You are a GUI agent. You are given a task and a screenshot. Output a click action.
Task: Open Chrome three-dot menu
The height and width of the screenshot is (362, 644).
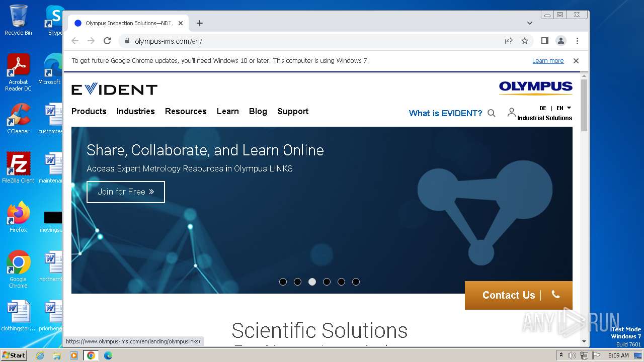tap(577, 41)
